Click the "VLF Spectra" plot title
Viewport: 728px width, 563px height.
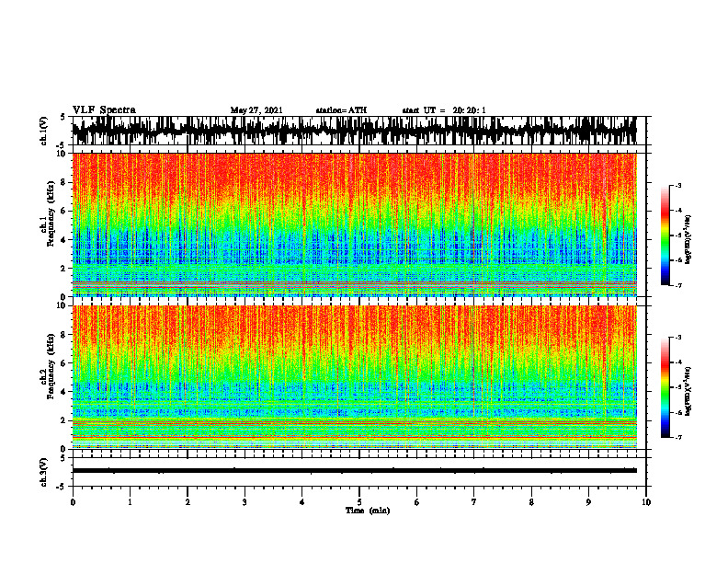(104, 110)
